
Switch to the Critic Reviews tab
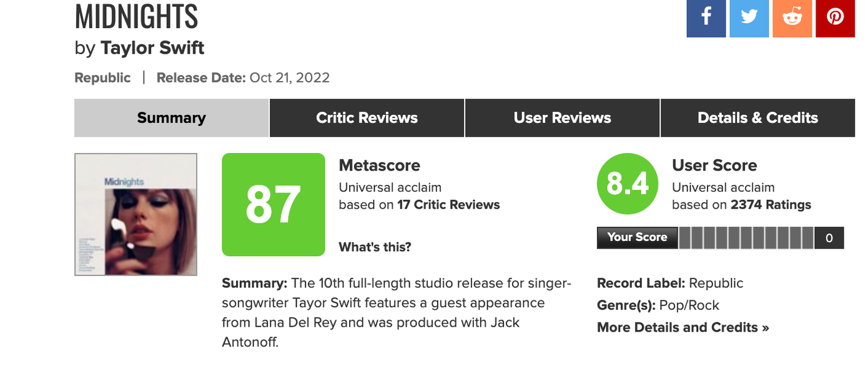[x=367, y=117]
